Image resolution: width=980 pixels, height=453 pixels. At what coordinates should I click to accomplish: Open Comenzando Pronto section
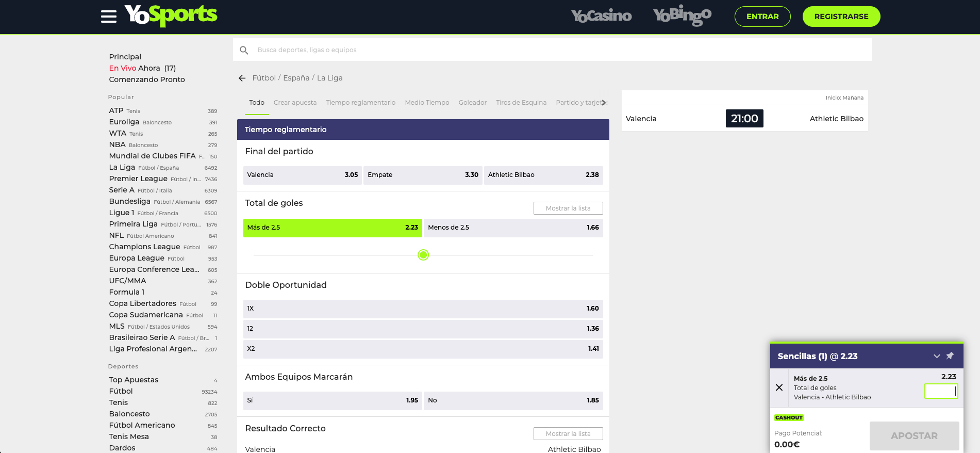point(147,79)
